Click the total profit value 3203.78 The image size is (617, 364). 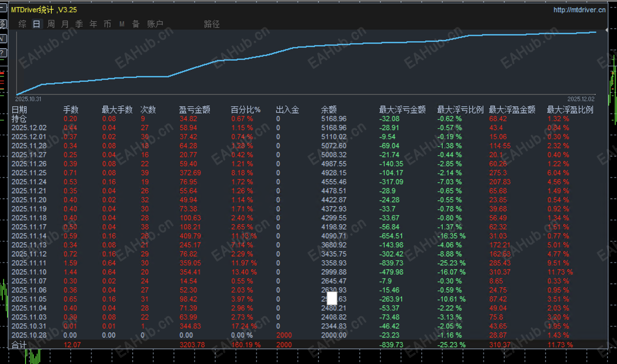click(192, 345)
